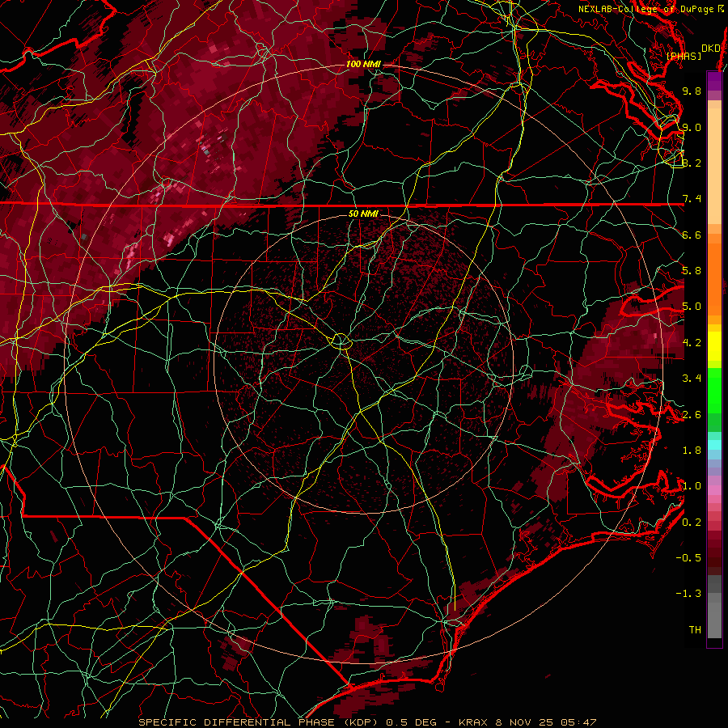This screenshot has width=728, height=728.
Task: Pick the yellow band of the color scale
Action: (714, 346)
